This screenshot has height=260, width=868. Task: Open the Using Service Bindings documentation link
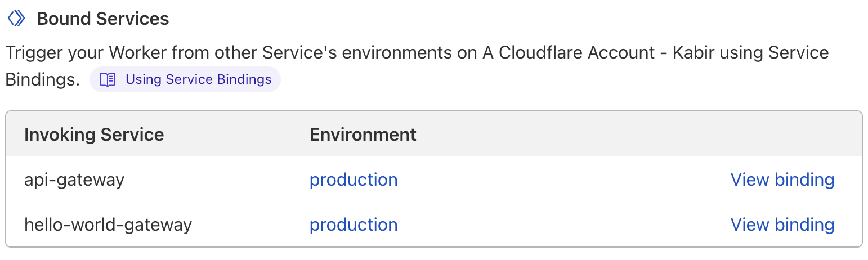(x=198, y=80)
